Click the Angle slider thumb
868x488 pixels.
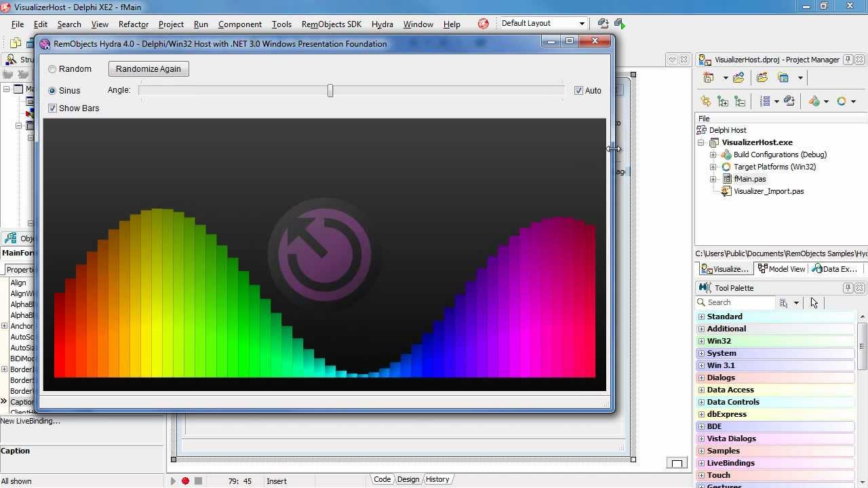click(330, 91)
